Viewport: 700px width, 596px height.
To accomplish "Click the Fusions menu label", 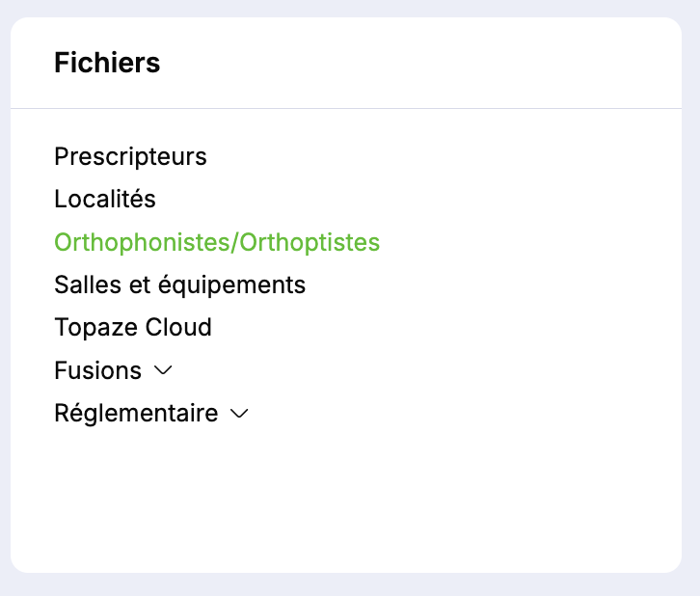I will (x=97, y=371).
